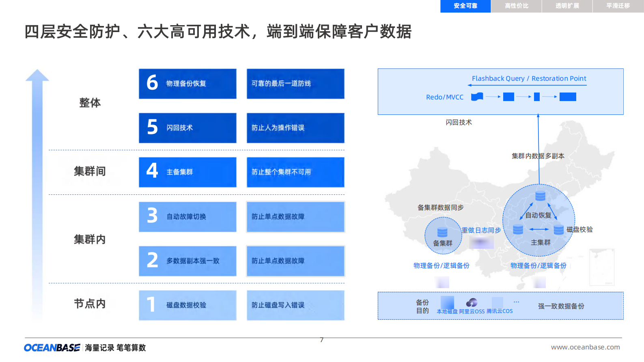Click the left database icon in 主集群 circle
644x362 pixels.
(x=518, y=229)
